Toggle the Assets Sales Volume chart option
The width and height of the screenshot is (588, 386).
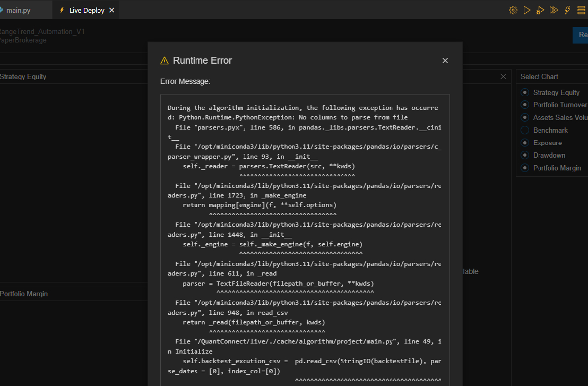point(525,117)
